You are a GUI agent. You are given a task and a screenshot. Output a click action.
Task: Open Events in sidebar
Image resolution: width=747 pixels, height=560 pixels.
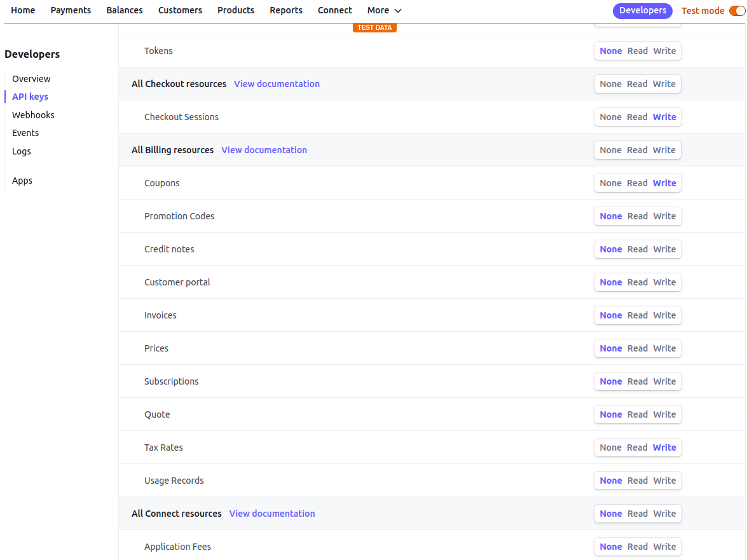coord(25,133)
